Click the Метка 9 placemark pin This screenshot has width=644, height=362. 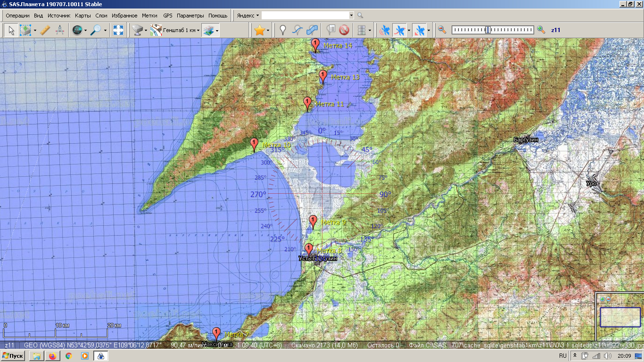pos(313,222)
